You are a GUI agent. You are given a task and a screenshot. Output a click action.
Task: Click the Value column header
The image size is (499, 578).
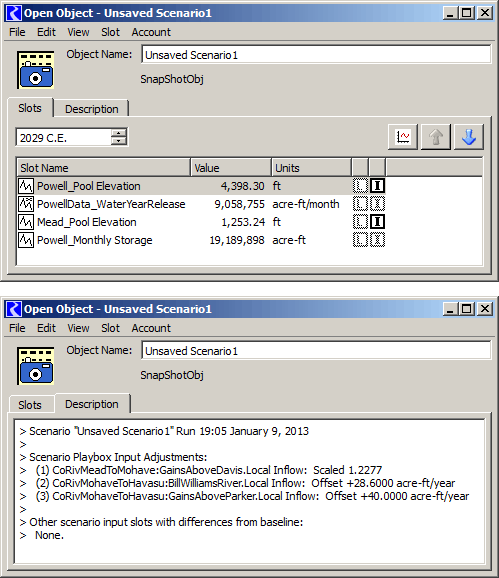(x=231, y=168)
